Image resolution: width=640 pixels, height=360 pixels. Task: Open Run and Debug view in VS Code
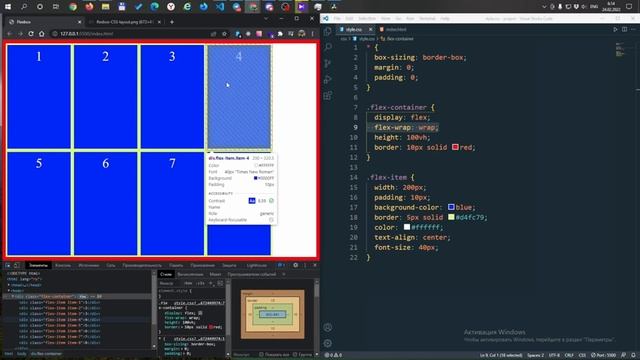click(328, 80)
